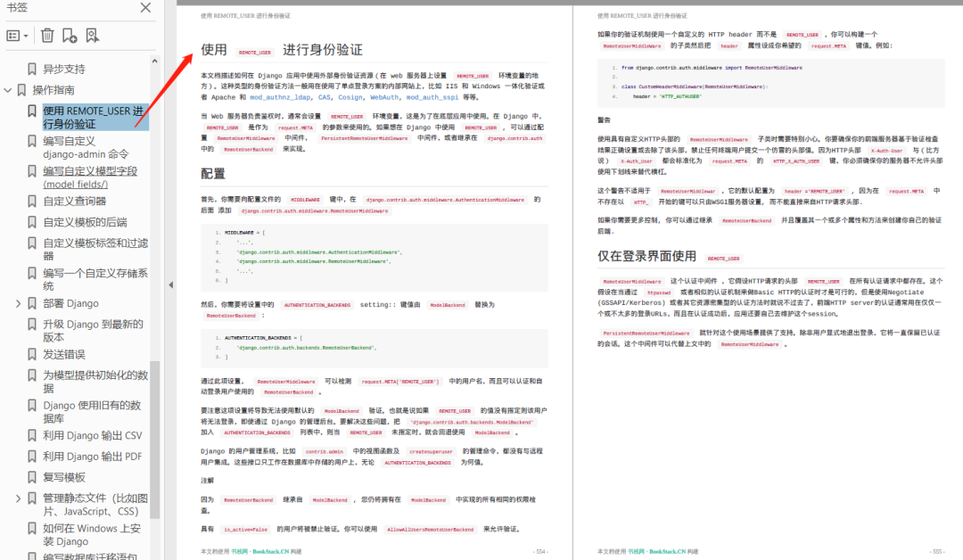Open 如何在 Windows 上安装 Django bookmark

(x=92, y=535)
